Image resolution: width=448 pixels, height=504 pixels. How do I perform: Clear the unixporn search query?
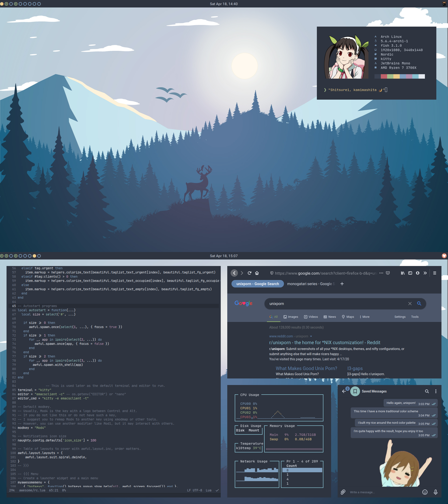click(x=410, y=304)
